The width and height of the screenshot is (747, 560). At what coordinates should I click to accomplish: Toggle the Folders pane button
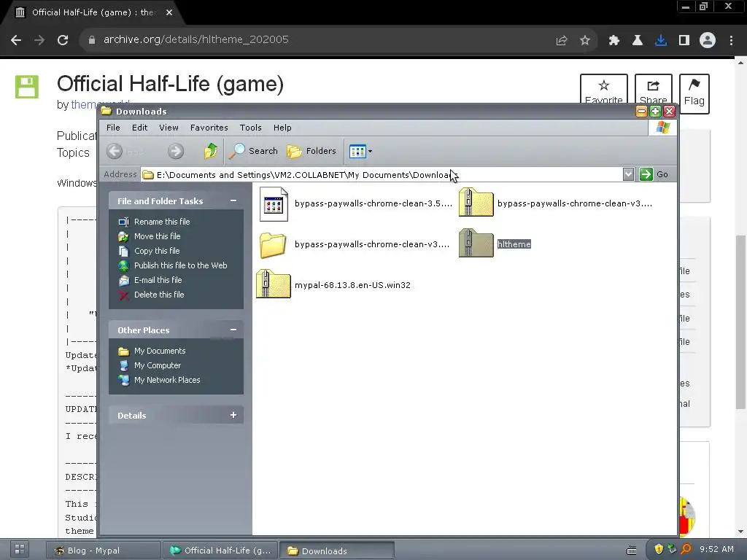(311, 151)
